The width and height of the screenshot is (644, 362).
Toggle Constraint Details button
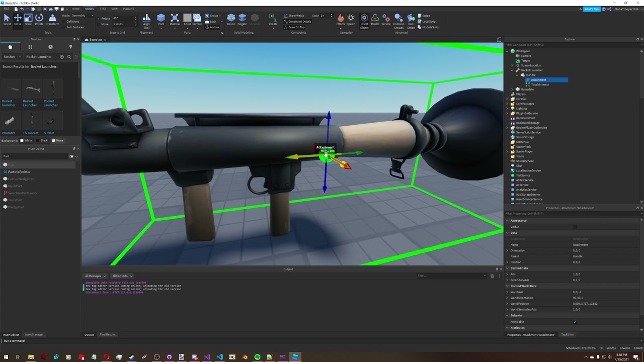297,22
